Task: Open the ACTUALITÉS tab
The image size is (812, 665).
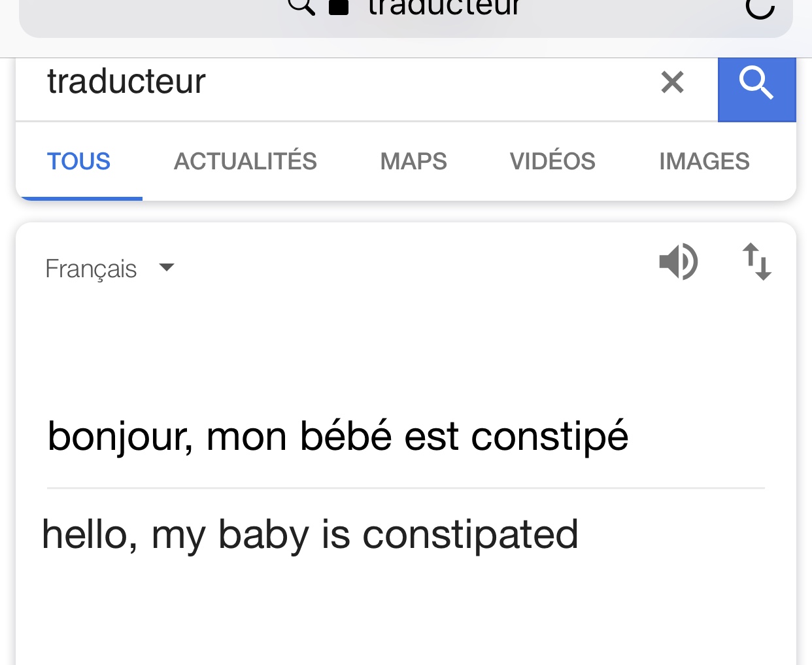Action: 245,162
